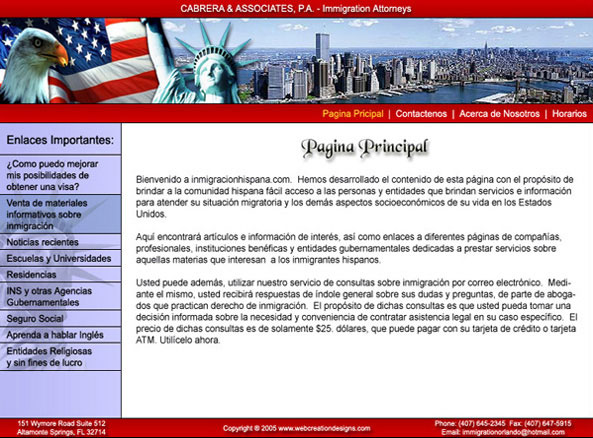Click the Pagina Principal heading
Screen dimensions: 593x438
[365, 148]
